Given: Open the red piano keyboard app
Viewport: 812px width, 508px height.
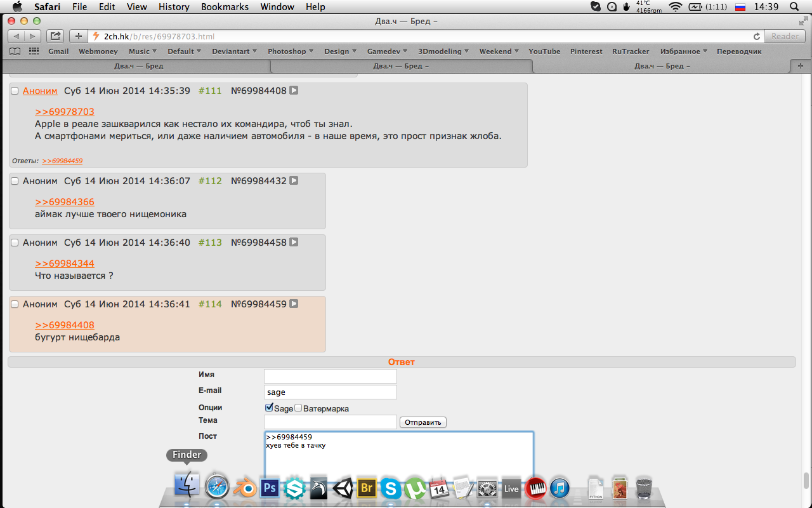Looking at the screenshot, I should pyautogui.click(x=536, y=488).
